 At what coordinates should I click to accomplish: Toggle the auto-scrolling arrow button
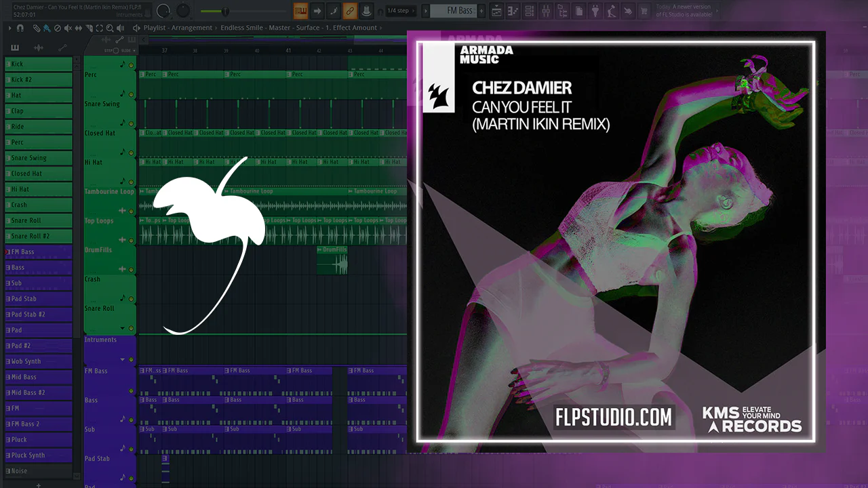tap(317, 11)
